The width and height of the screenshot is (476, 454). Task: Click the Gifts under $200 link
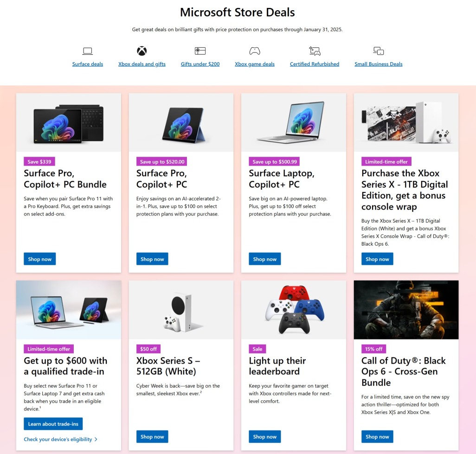pos(200,64)
